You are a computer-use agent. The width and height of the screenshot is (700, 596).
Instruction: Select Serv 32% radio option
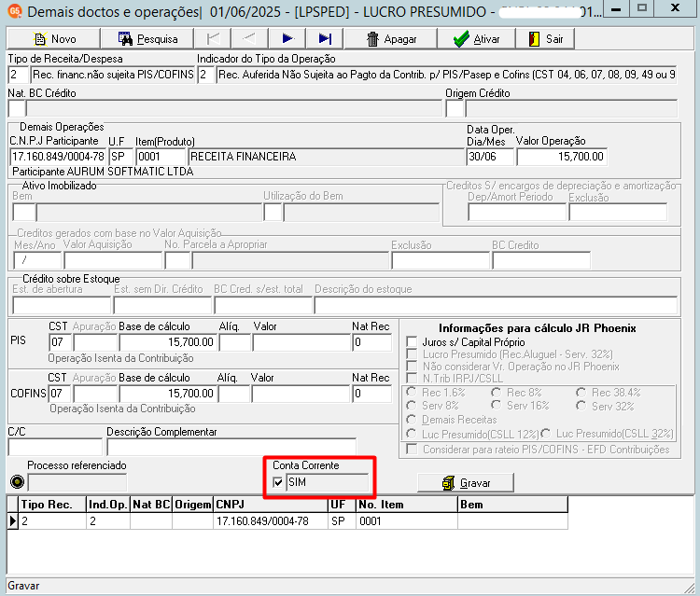tap(581, 406)
